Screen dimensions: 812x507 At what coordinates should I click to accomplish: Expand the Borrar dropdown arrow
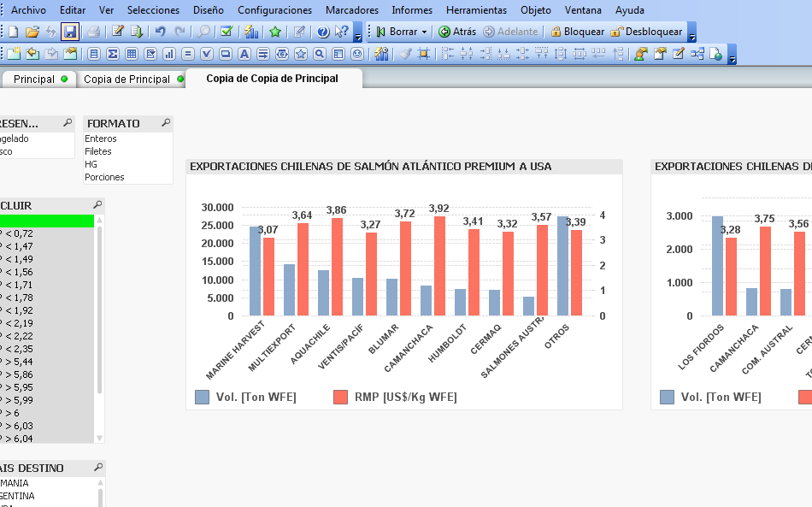pos(424,32)
